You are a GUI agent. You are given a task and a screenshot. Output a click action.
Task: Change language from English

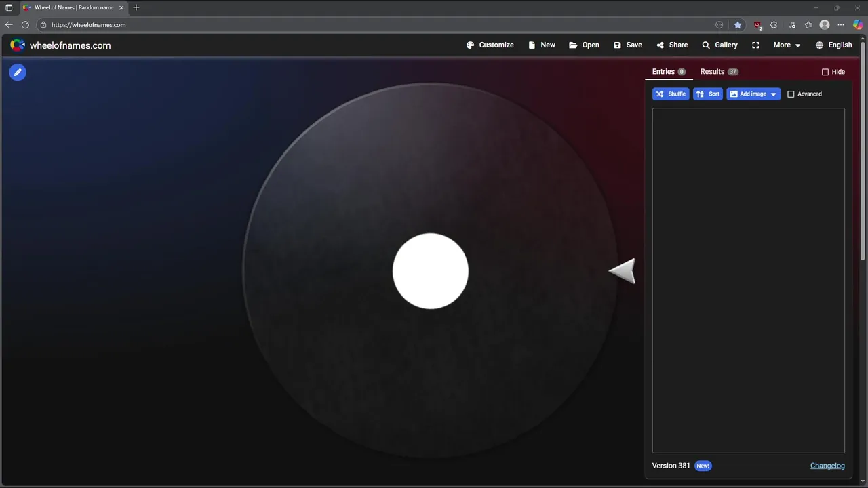833,45
